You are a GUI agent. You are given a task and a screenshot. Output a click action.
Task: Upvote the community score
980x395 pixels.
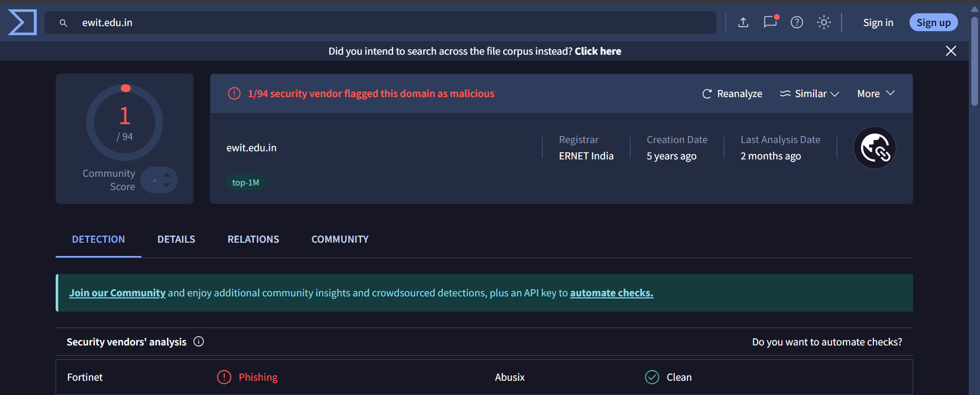[166, 175]
